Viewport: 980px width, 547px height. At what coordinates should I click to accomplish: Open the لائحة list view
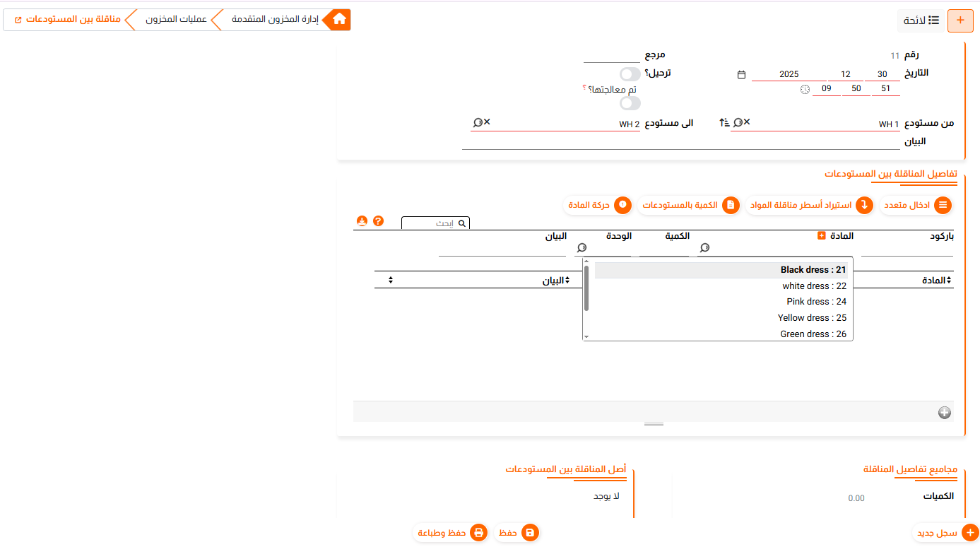921,20
